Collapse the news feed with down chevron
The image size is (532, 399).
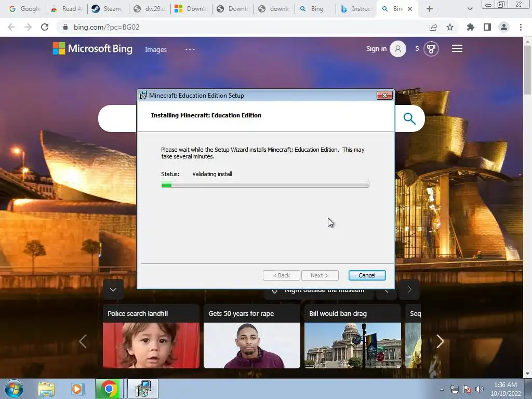coord(113,289)
